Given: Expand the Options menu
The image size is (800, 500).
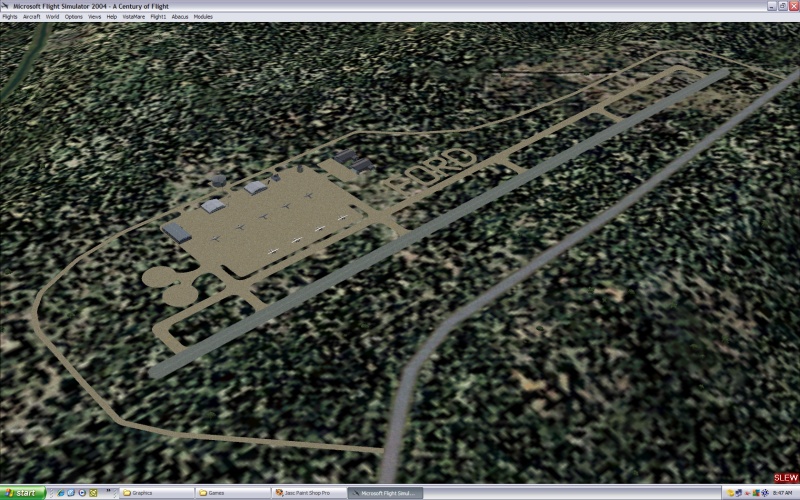Looking at the screenshot, I should click(x=74, y=17).
